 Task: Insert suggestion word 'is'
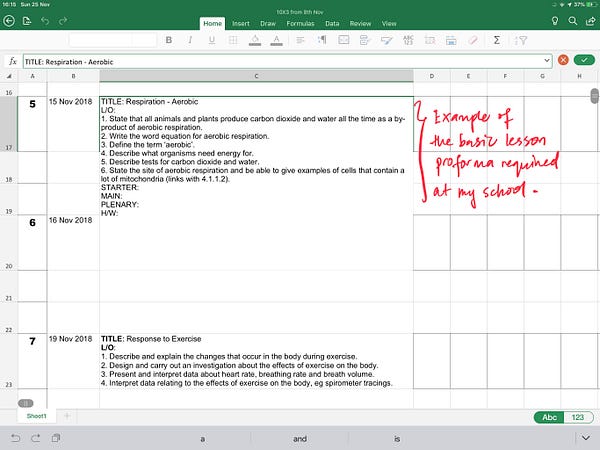(x=397, y=439)
